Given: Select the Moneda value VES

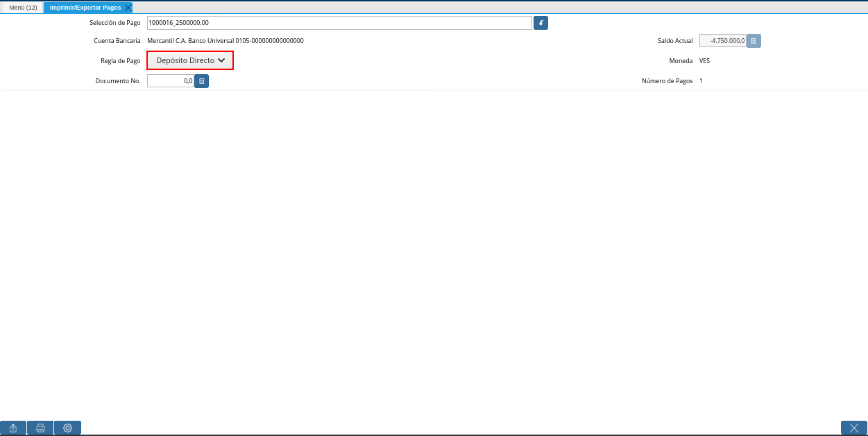Looking at the screenshot, I should pos(704,61).
